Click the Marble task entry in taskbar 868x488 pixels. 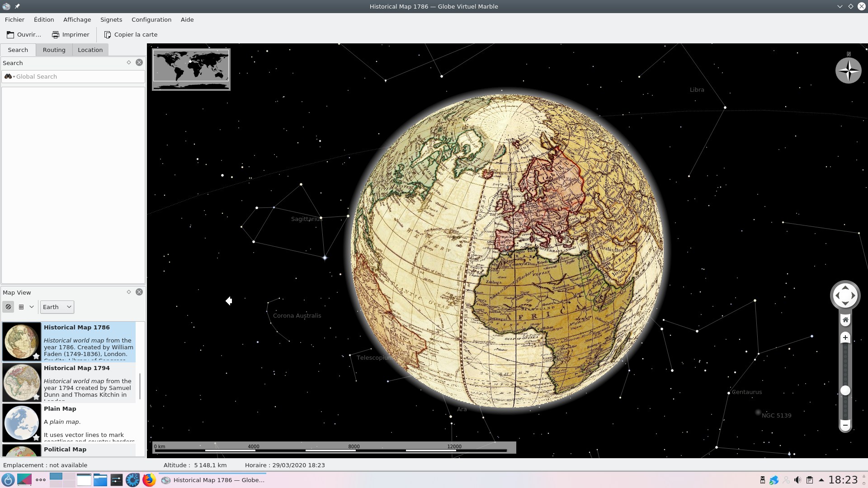tap(212, 480)
